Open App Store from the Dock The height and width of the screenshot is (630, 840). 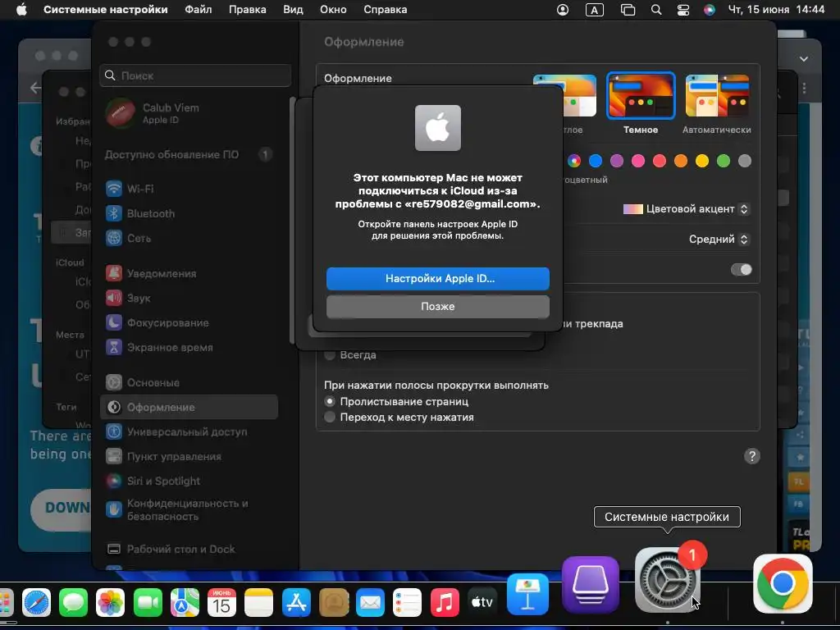296,603
